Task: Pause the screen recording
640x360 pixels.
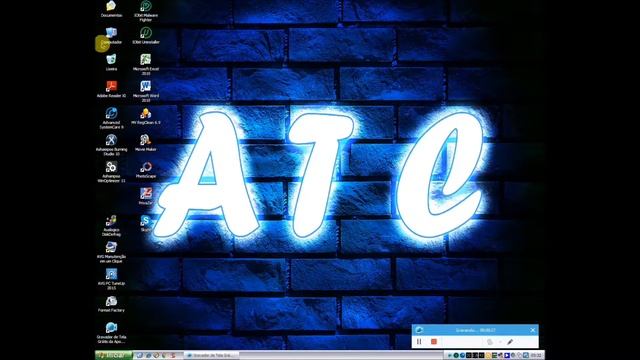Action: [419, 342]
